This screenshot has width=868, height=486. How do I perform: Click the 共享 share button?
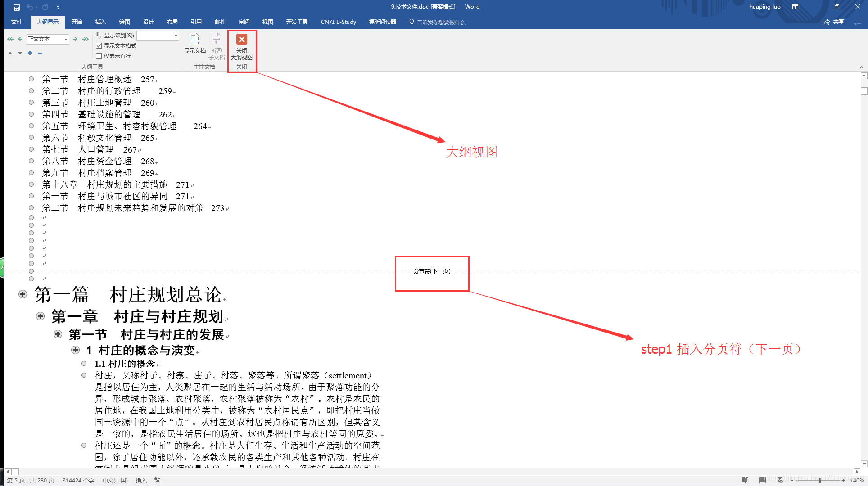(834, 22)
